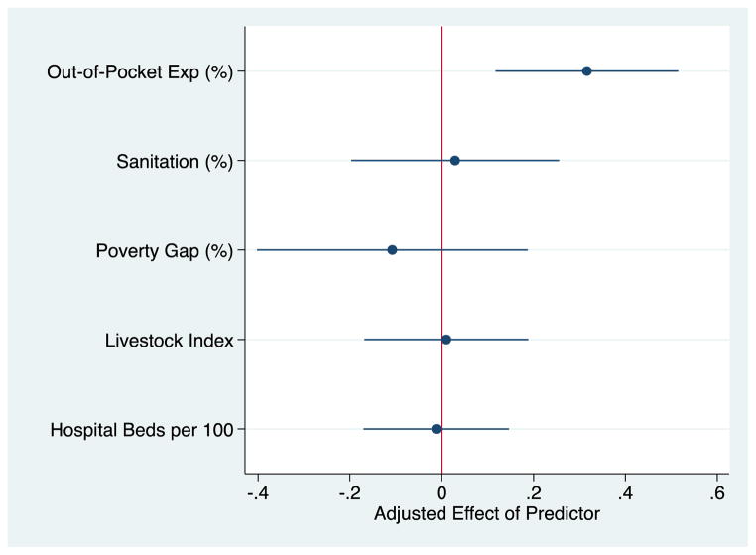The width and height of the screenshot is (756, 555).
Task: Click the .6 x-axis tick label
Action: point(718,492)
